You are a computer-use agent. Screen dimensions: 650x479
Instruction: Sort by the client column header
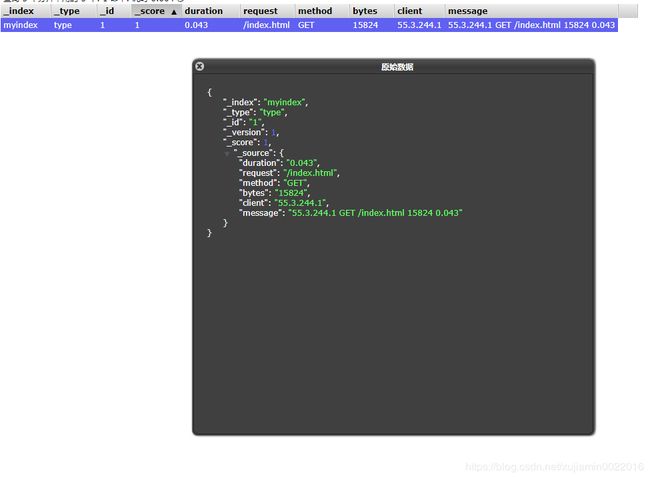[420, 11]
